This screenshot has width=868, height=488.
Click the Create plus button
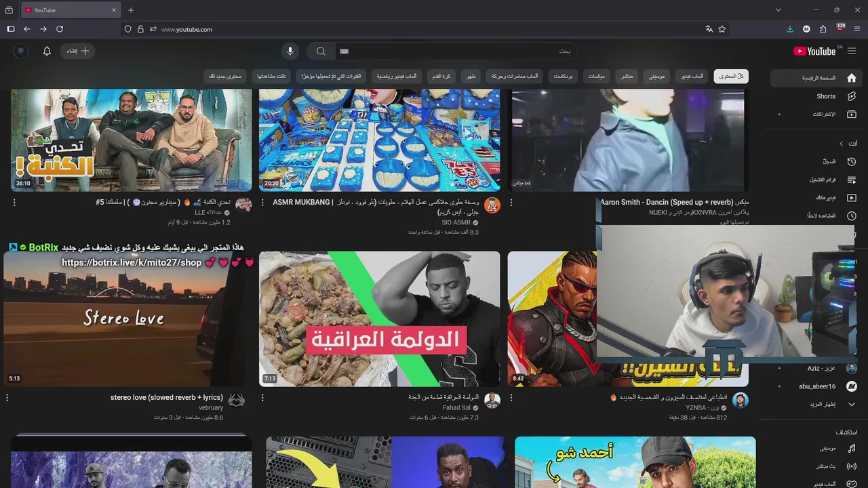[x=78, y=51]
